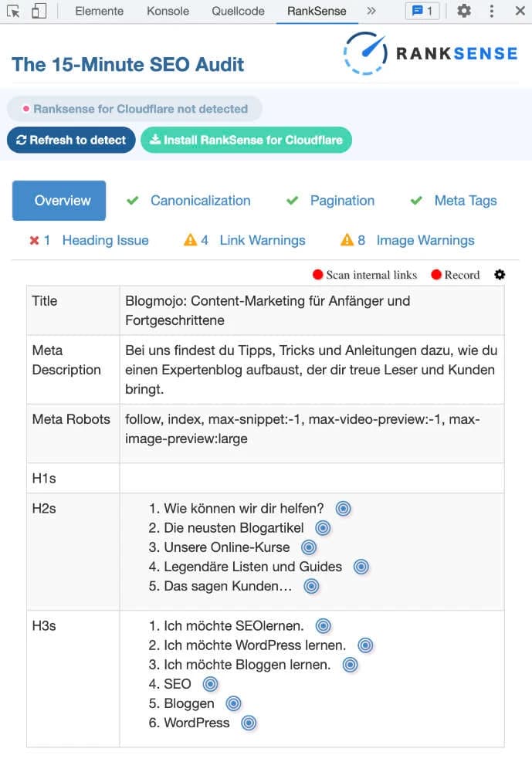Image resolution: width=532 pixels, height=772 pixels.
Task: Open DevTools settings with the gear icon
Action: pyautogui.click(x=463, y=11)
